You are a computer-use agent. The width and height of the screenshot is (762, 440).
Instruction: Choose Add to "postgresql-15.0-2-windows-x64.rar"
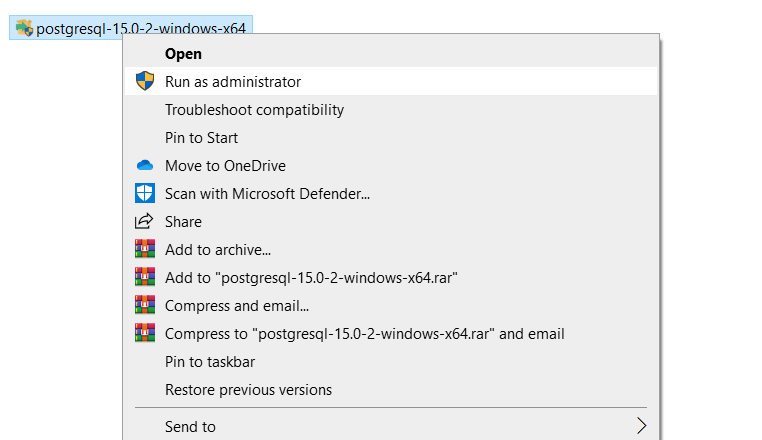tap(391, 278)
